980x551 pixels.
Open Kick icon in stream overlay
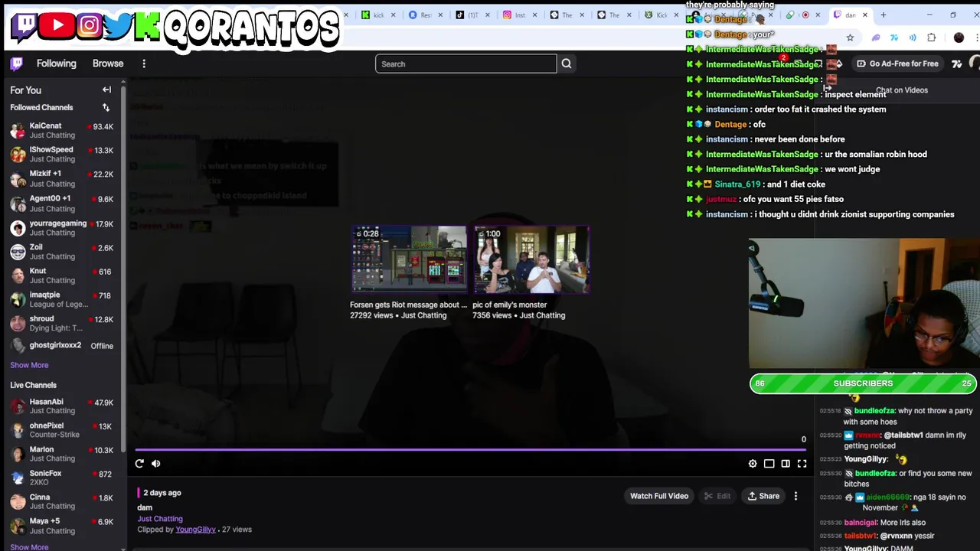pyautogui.click(x=146, y=27)
